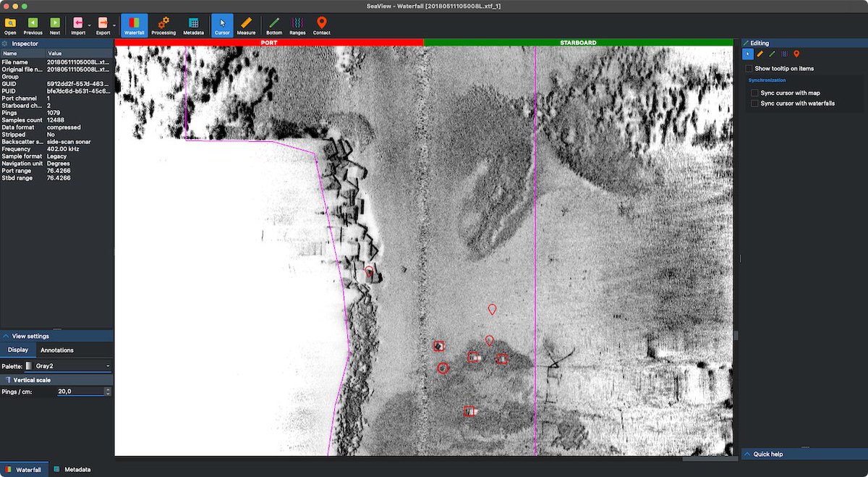Open the Metadata tab at bottom left
Image resolution: width=868 pixels, height=477 pixels.
click(x=75, y=469)
